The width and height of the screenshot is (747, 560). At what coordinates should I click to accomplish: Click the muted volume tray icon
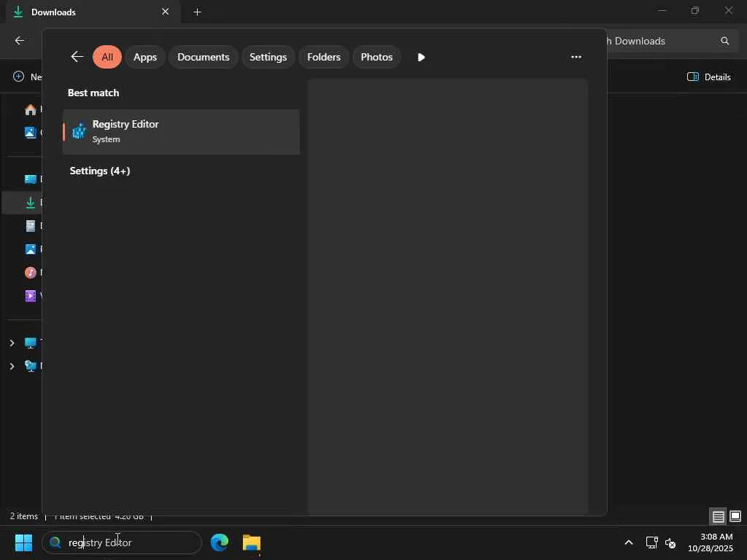click(x=670, y=542)
